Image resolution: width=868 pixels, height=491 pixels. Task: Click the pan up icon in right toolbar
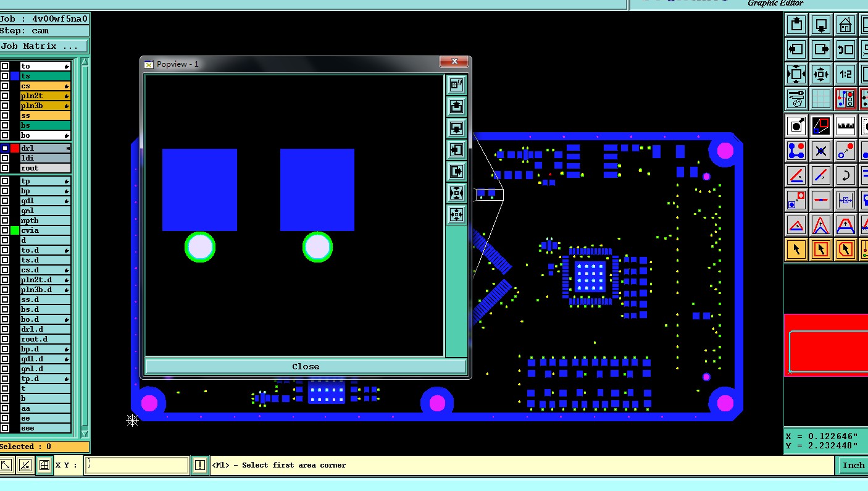pos(796,25)
